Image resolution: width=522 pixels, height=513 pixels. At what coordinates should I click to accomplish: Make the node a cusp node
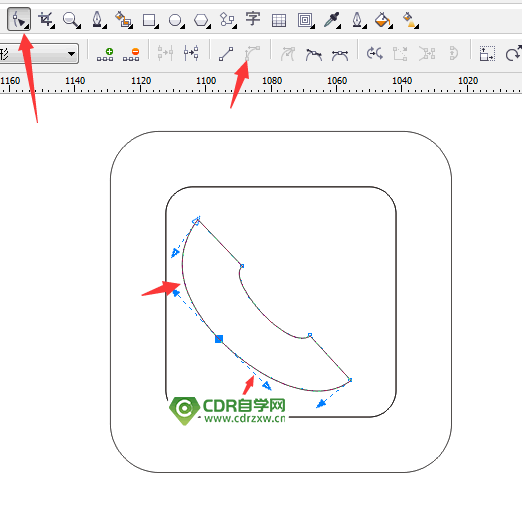click(x=288, y=54)
